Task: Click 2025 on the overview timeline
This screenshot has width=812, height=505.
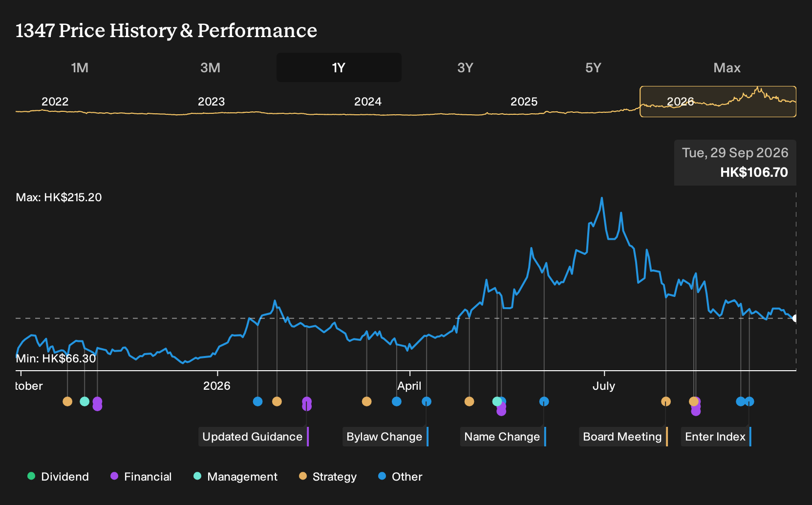Action: tap(524, 102)
